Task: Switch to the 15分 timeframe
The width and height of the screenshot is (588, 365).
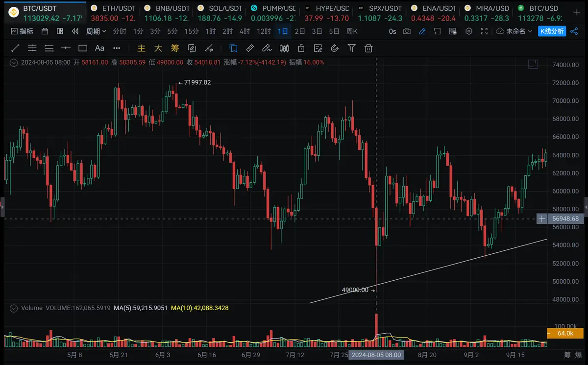Action: 191,31
